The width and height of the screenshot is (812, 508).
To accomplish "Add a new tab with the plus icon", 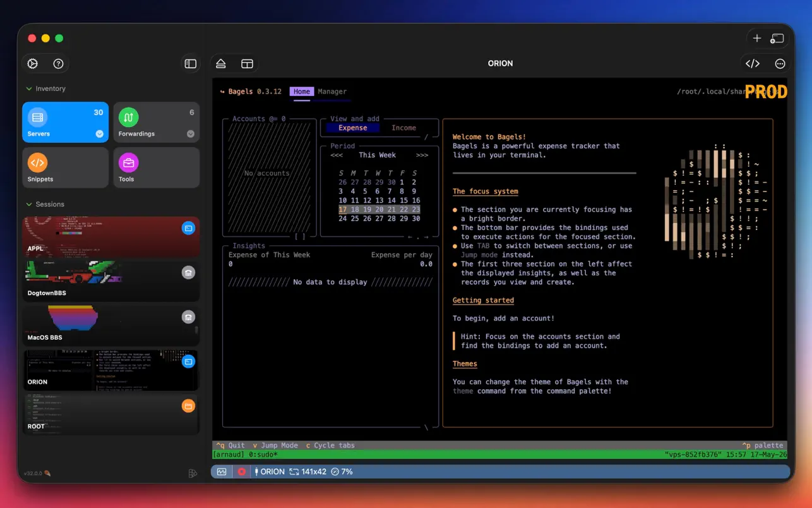I will (757, 38).
